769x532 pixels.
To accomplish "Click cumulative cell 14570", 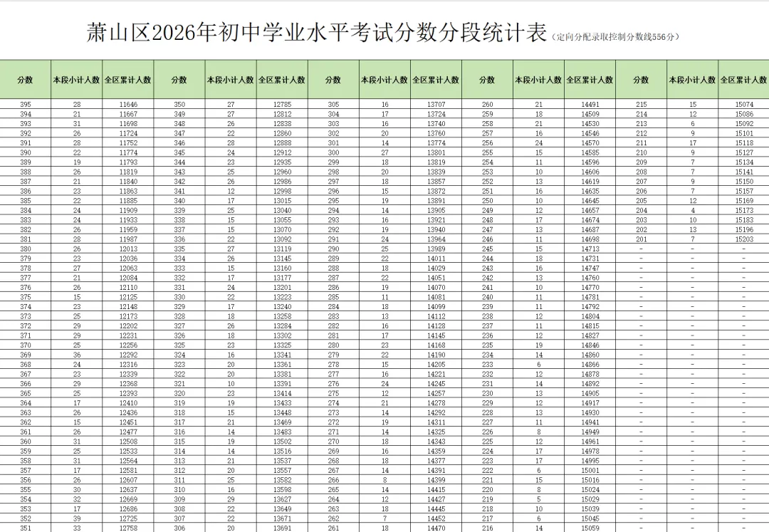I will [590, 143].
